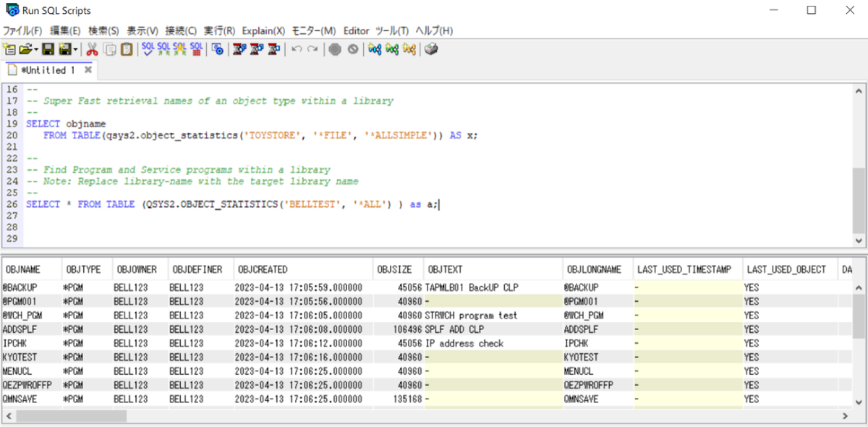Open the dropdown arrow next to Open folder

35,49
